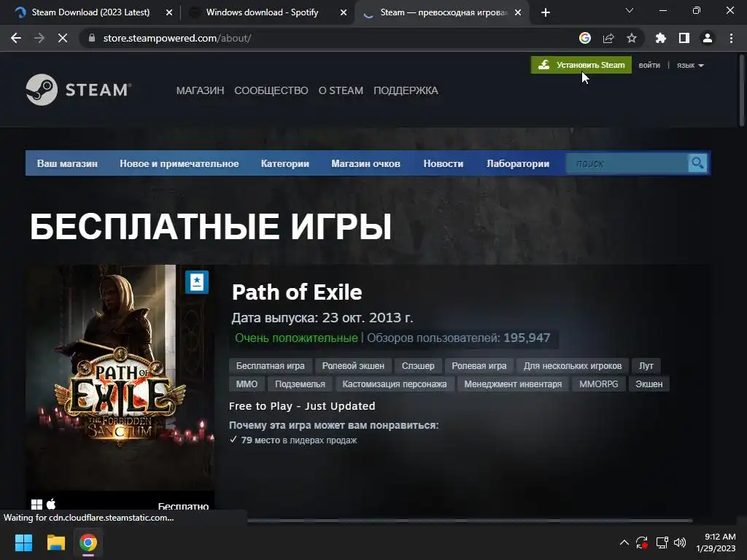
Task: Click the Windows platform icon under the game cover
Action: 36,505
